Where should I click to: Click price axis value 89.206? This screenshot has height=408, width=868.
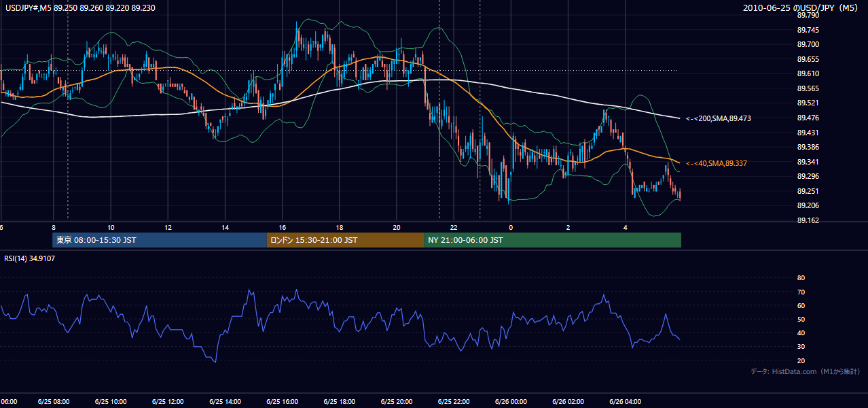click(x=808, y=205)
